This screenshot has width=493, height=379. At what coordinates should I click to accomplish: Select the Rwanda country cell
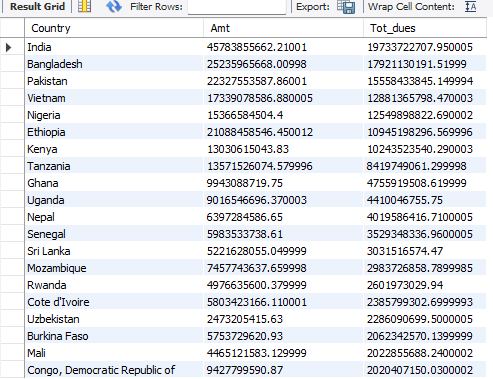114,285
